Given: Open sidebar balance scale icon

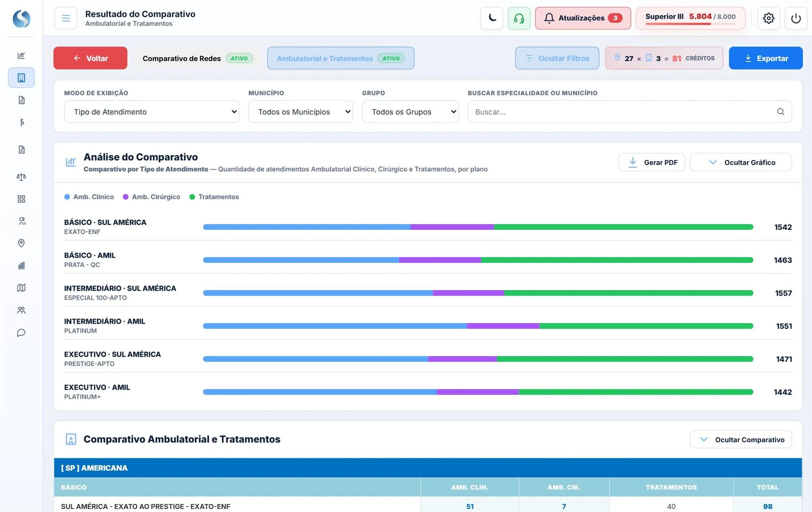Looking at the screenshot, I should pos(21,177).
